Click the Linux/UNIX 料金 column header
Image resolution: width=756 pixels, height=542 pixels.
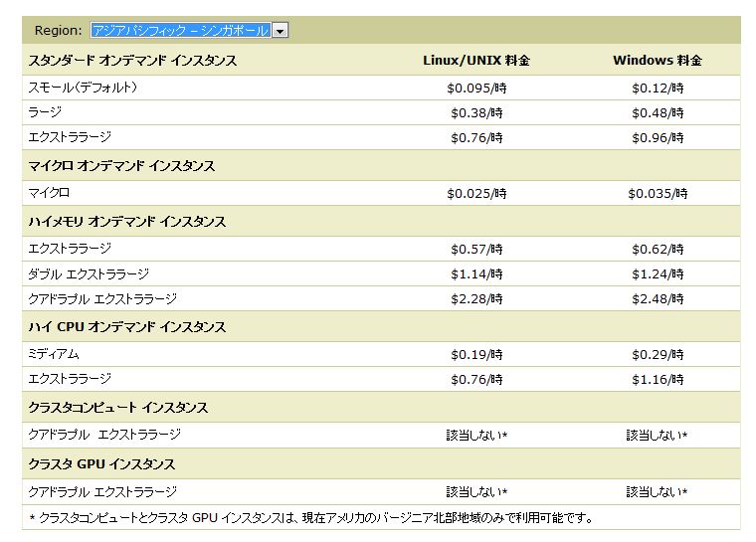click(x=476, y=61)
